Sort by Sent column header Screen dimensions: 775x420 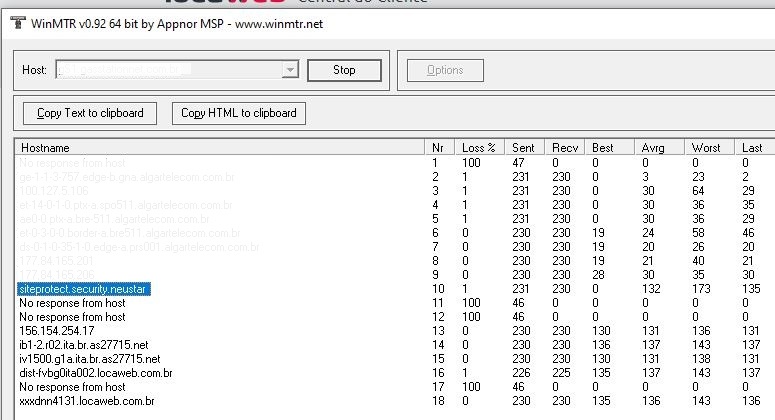[x=524, y=148]
